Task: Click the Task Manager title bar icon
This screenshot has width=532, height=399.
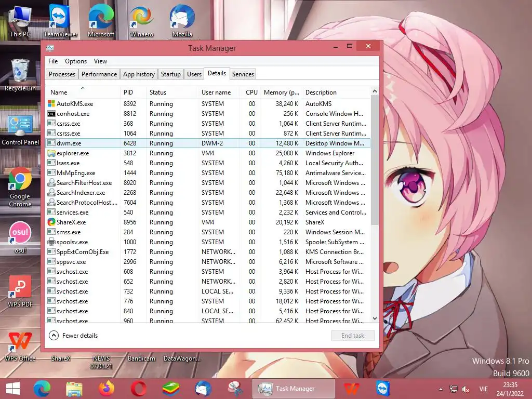Action: (x=50, y=48)
